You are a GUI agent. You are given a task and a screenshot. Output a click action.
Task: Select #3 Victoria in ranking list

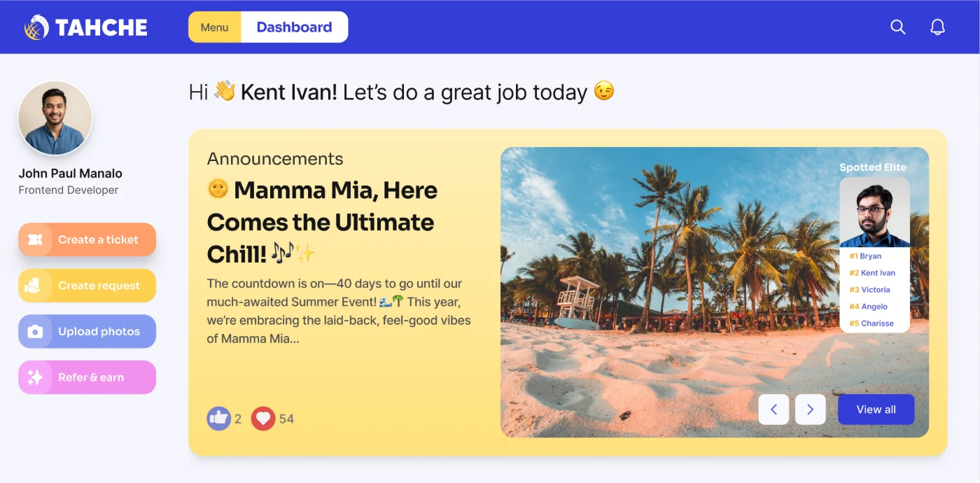pyautogui.click(x=869, y=290)
